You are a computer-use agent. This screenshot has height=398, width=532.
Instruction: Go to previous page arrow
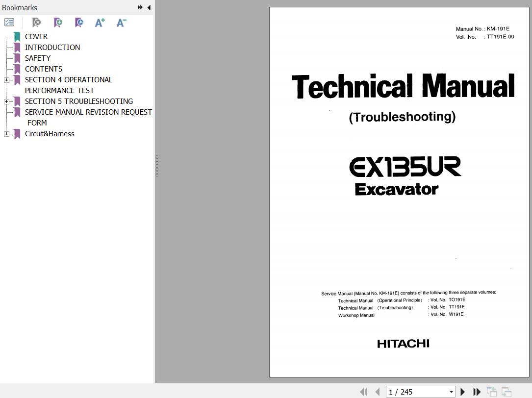pyautogui.click(x=377, y=392)
